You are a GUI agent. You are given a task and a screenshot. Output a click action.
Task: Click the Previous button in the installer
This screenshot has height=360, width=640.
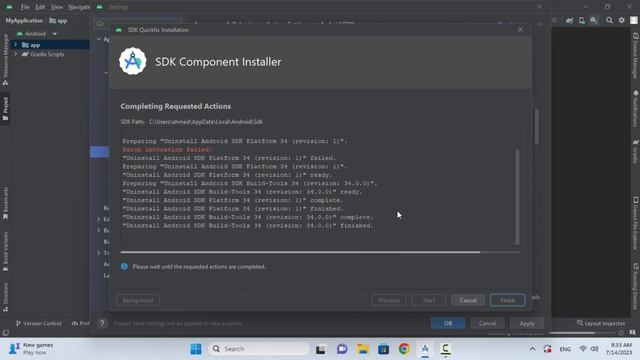pos(389,300)
